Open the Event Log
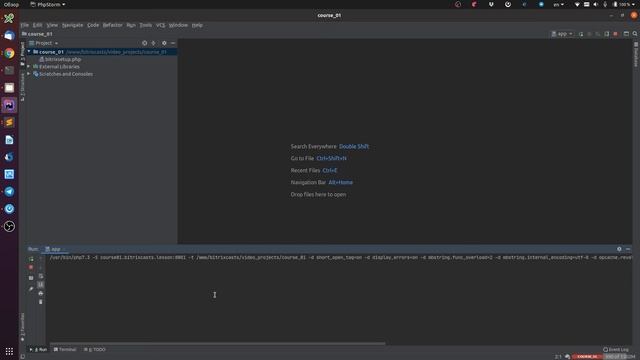The width and height of the screenshot is (640, 360). [x=616, y=350]
